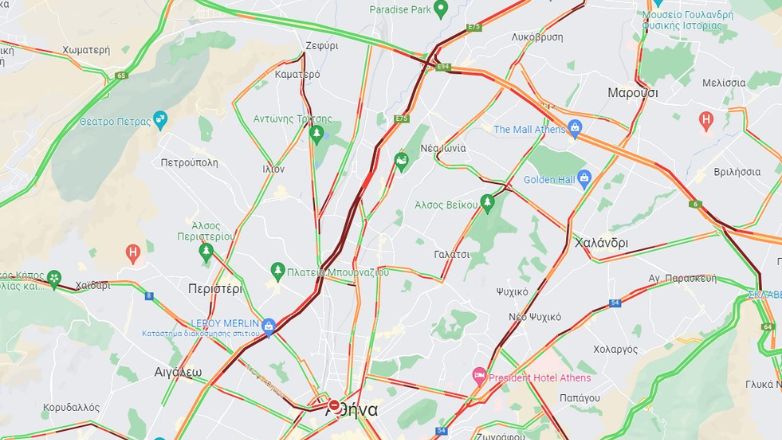Click the Περιστέρι district label
The image size is (782, 440).
215,289
